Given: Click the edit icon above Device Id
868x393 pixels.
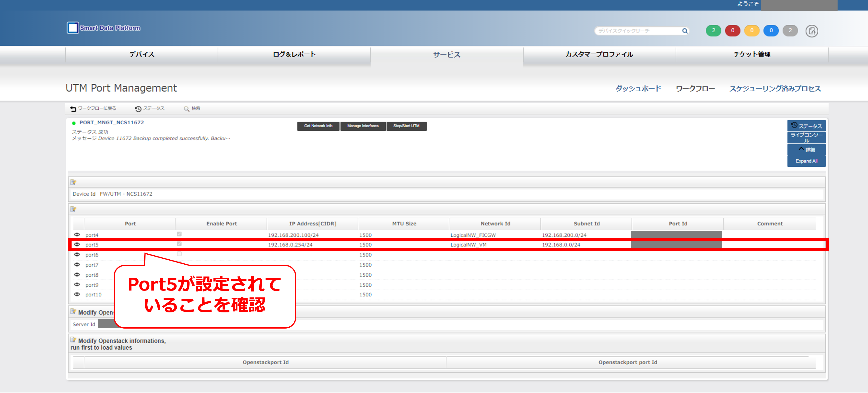Looking at the screenshot, I should pyautogui.click(x=74, y=182).
